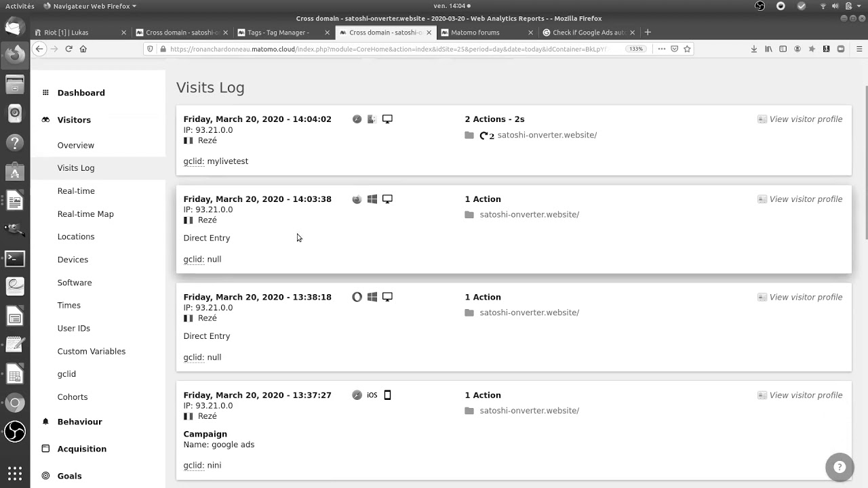Open the Matomo help question-mark bubble
This screenshot has width=868, height=488.
tap(840, 467)
